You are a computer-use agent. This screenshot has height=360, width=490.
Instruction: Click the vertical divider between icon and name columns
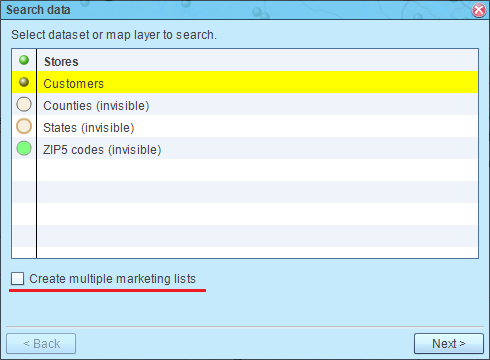coord(36,153)
